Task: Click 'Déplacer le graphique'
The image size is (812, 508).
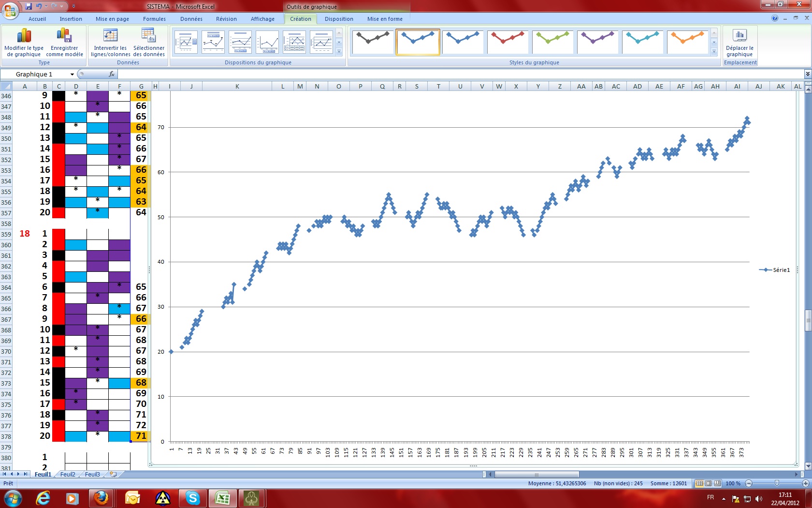Action: pos(739,42)
